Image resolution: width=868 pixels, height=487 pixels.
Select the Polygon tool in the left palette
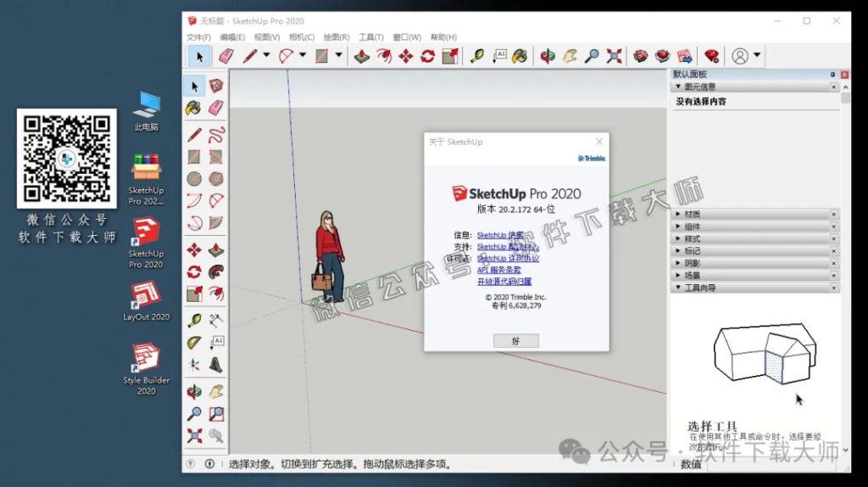(216, 178)
